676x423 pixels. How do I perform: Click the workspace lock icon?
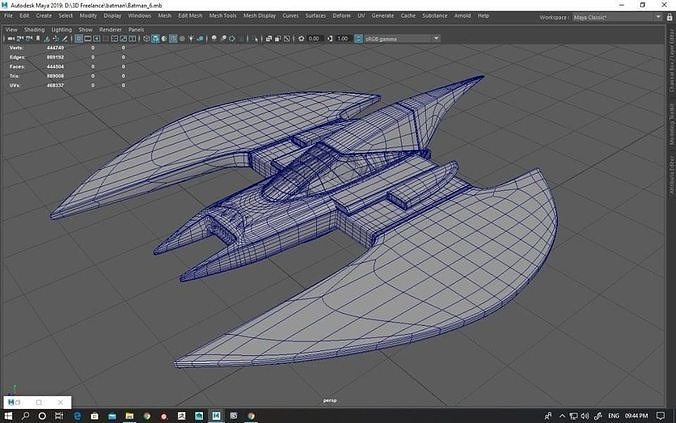670,17
